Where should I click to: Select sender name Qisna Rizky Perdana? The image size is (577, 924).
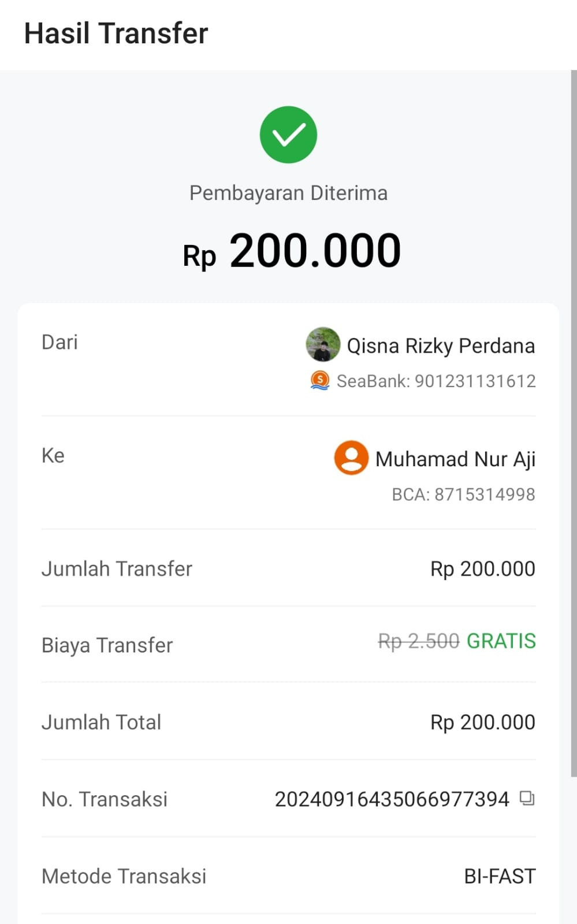(x=440, y=346)
